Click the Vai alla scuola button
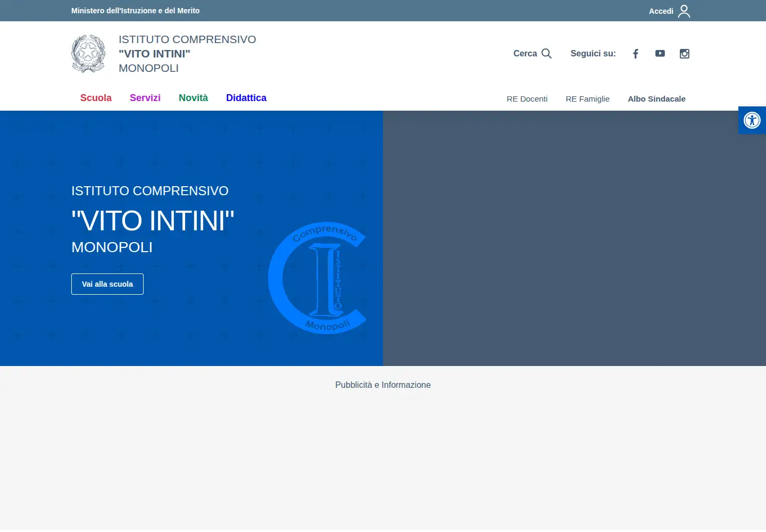Image resolution: width=766 pixels, height=532 pixels. [x=107, y=284]
